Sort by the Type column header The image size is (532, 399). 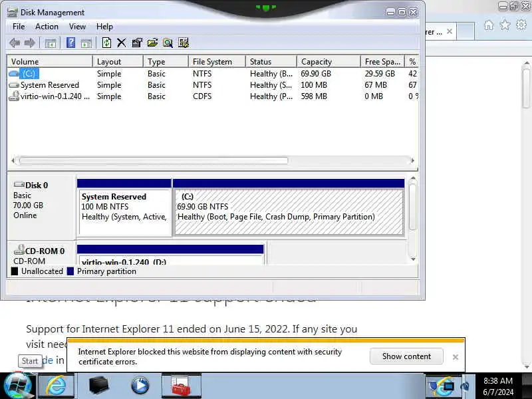pyautogui.click(x=166, y=62)
